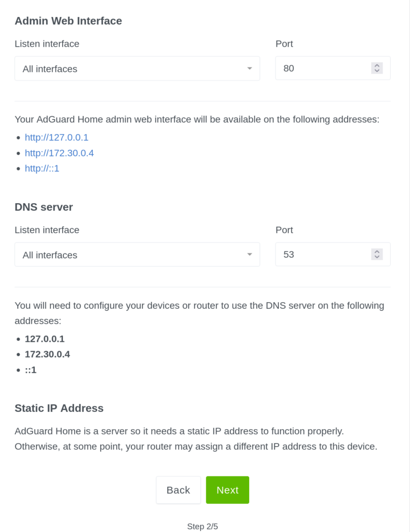
Task: Click the down arrow of the web interface port
Action: [x=377, y=71]
